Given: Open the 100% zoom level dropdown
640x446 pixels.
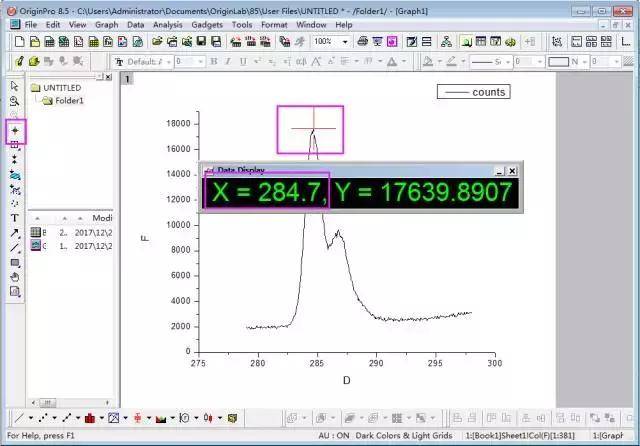Looking at the screenshot, I should click(x=345, y=42).
